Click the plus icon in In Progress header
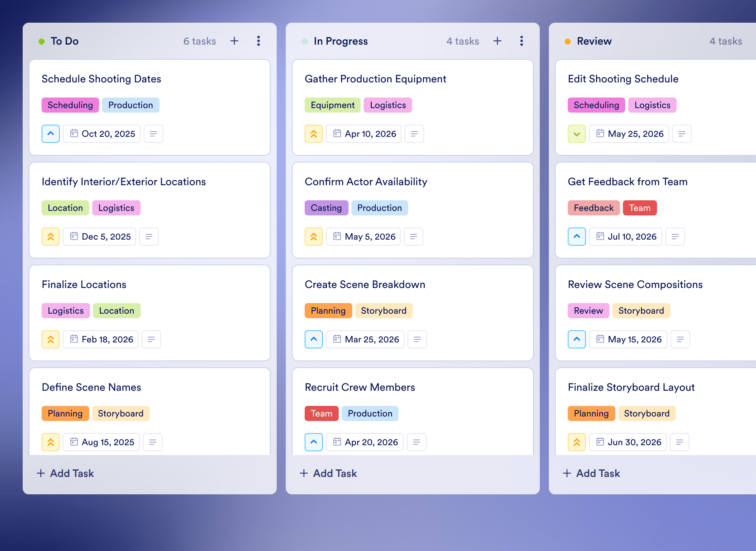The width and height of the screenshot is (756, 551). [x=497, y=41]
